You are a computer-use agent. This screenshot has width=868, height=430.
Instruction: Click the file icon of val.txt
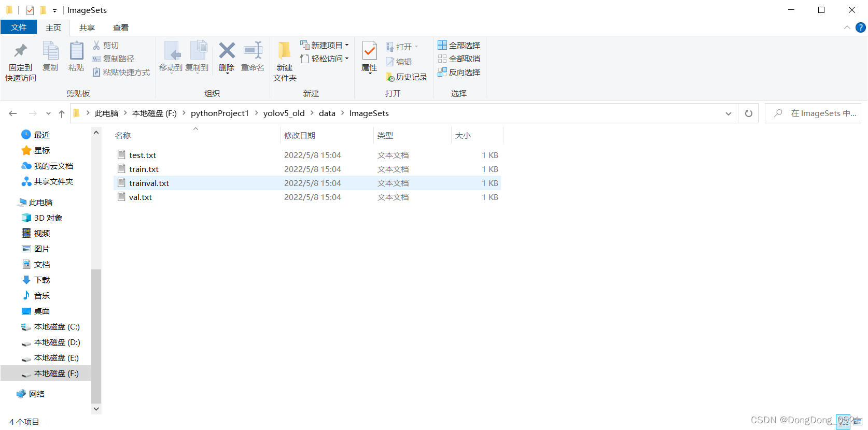(121, 197)
